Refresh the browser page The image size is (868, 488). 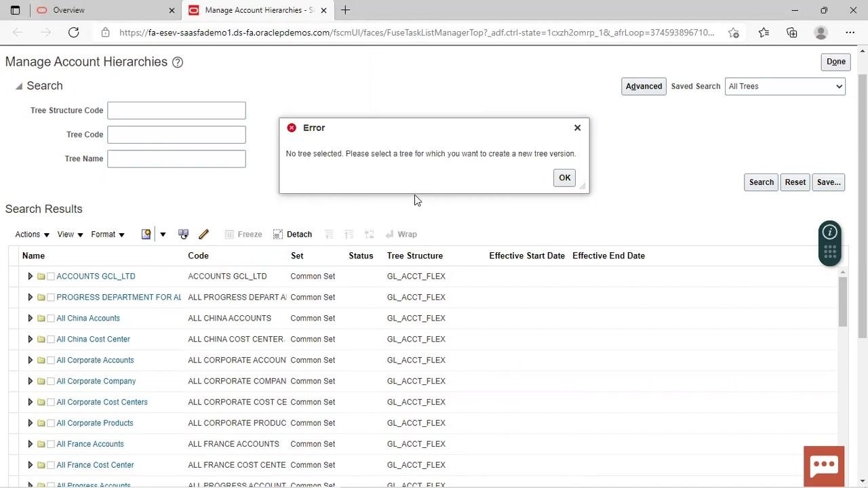pos(73,33)
